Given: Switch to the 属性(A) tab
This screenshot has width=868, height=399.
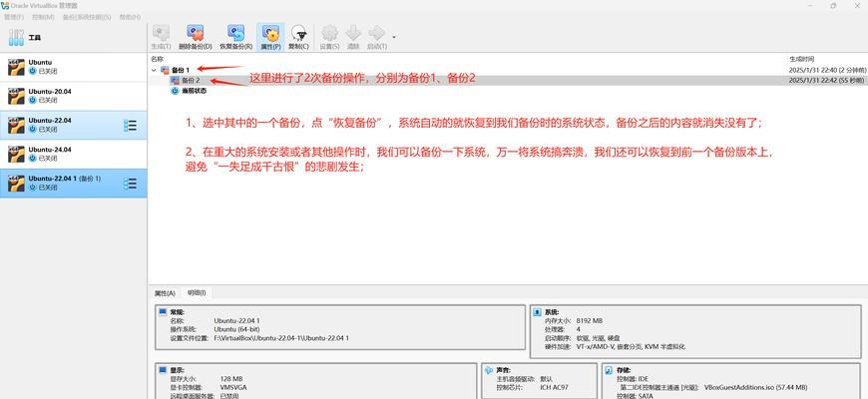Looking at the screenshot, I should pos(165,292).
